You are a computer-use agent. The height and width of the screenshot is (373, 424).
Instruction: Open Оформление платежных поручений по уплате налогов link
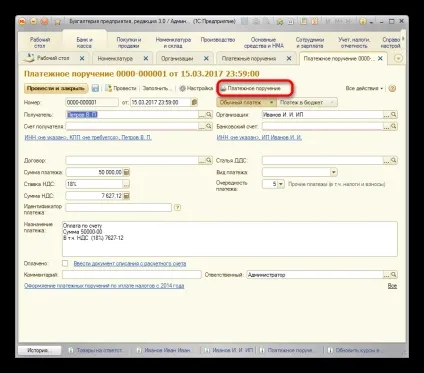click(x=104, y=286)
